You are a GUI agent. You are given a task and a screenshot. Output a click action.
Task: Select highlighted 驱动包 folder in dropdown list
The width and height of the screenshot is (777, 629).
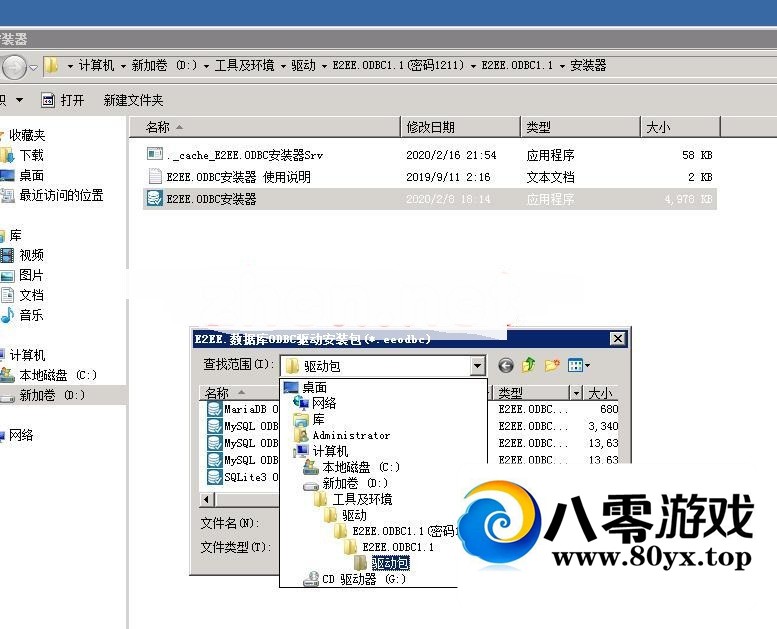(390, 563)
